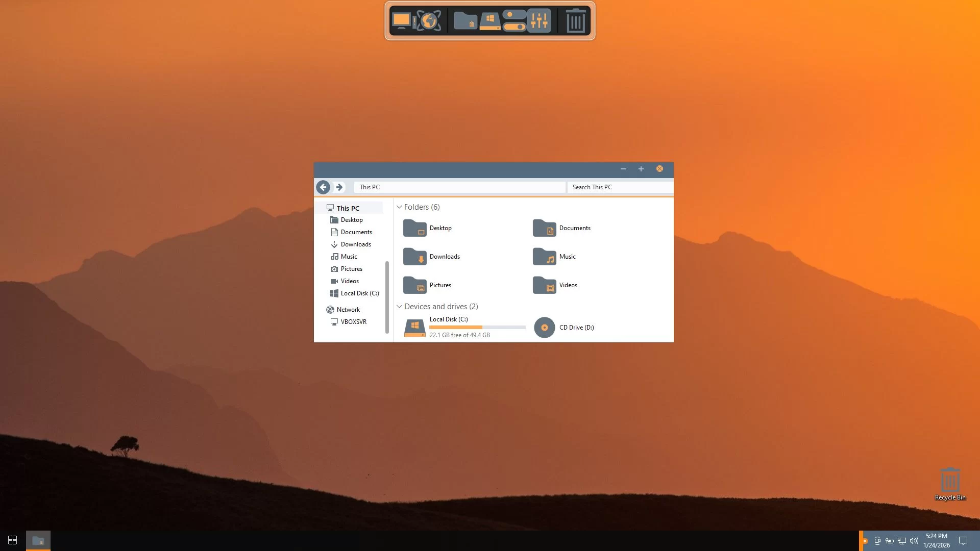The height and width of the screenshot is (551, 980).
Task: Click the Forward navigation arrow button
Action: (x=339, y=187)
